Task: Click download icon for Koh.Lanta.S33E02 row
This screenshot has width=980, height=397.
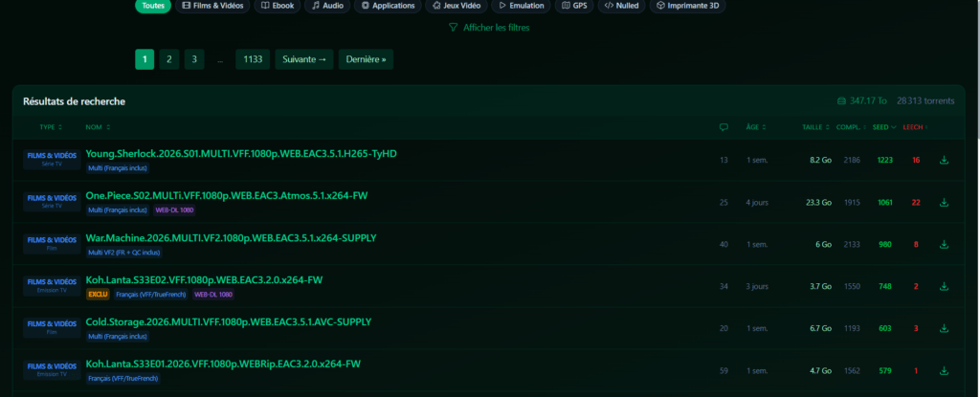Action: (x=944, y=286)
